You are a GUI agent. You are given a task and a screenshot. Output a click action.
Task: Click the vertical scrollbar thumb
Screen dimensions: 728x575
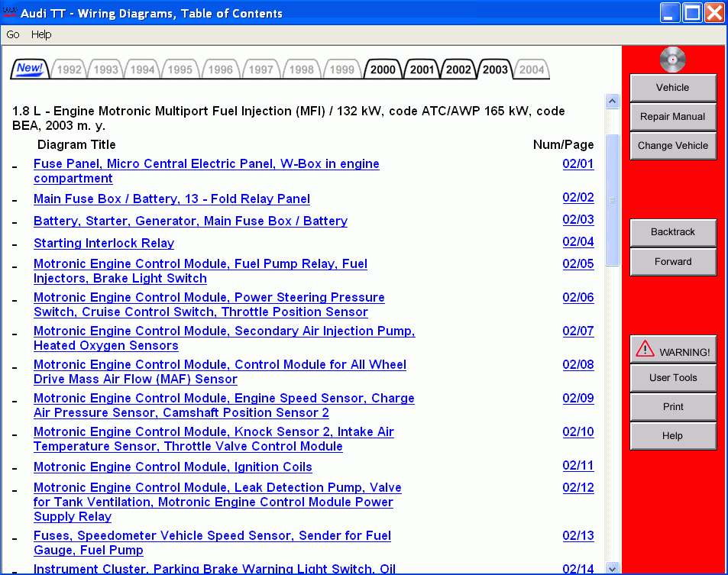point(612,200)
